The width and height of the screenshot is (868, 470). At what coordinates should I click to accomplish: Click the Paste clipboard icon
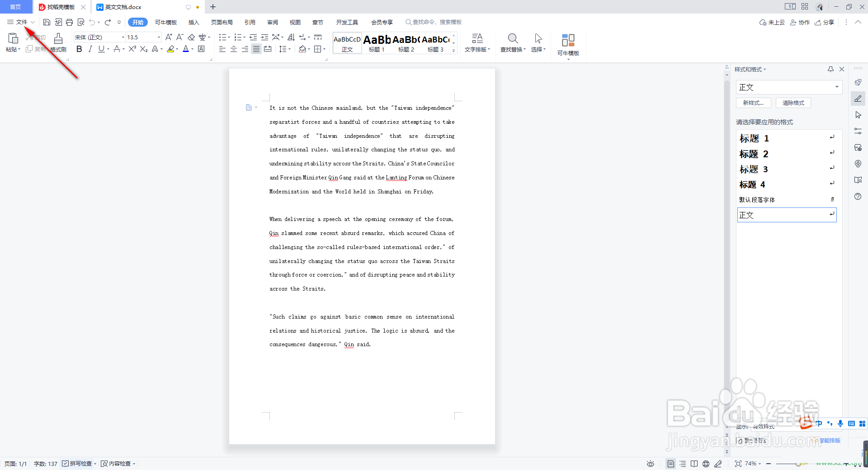coord(13,39)
